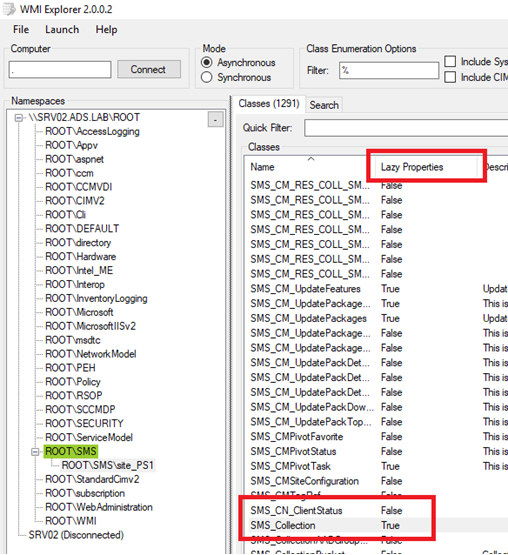This screenshot has height=555, width=508.
Task: Select the SMS_CM_UpdatePackDow... class row
Action: (x=377, y=407)
